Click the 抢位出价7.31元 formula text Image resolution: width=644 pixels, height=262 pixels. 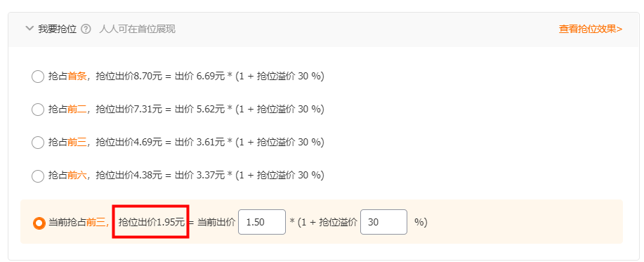[129, 110]
